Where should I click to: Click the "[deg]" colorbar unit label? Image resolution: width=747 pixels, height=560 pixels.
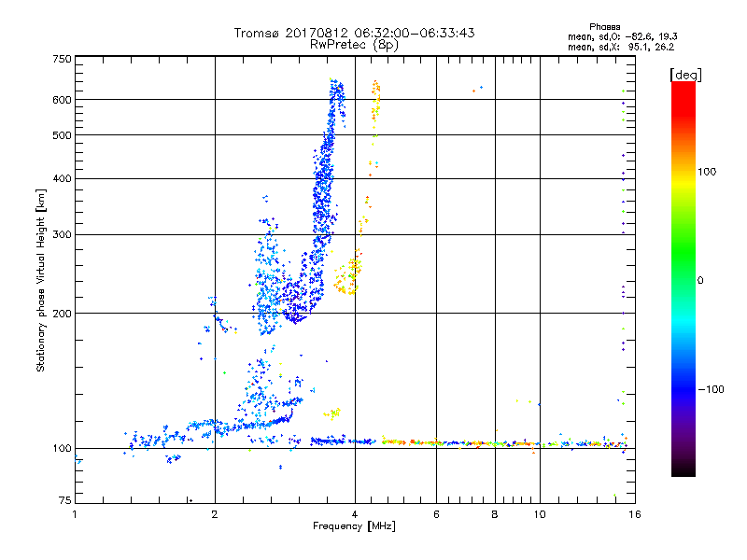[685, 75]
